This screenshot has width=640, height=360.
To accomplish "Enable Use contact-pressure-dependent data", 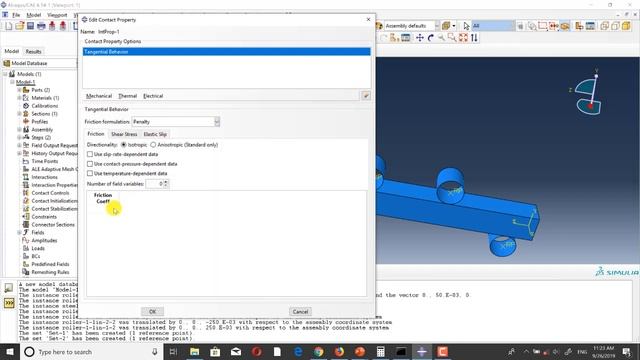I will 90,164.
